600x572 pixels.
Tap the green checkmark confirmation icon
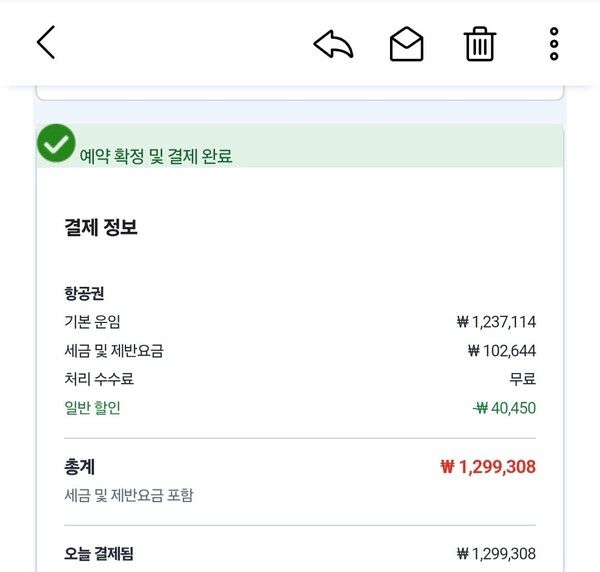56,144
